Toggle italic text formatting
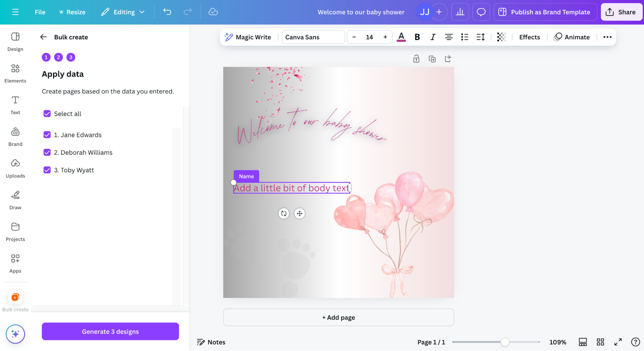The image size is (644, 351). click(433, 37)
